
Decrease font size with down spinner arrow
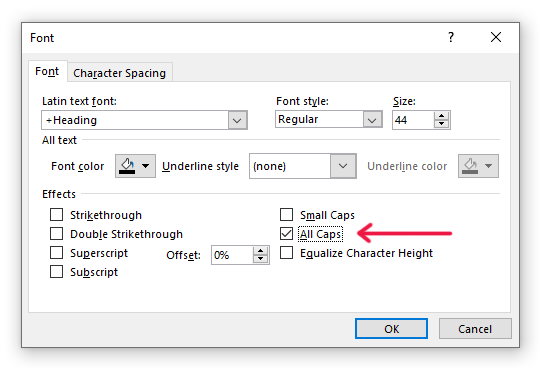tap(441, 124)
